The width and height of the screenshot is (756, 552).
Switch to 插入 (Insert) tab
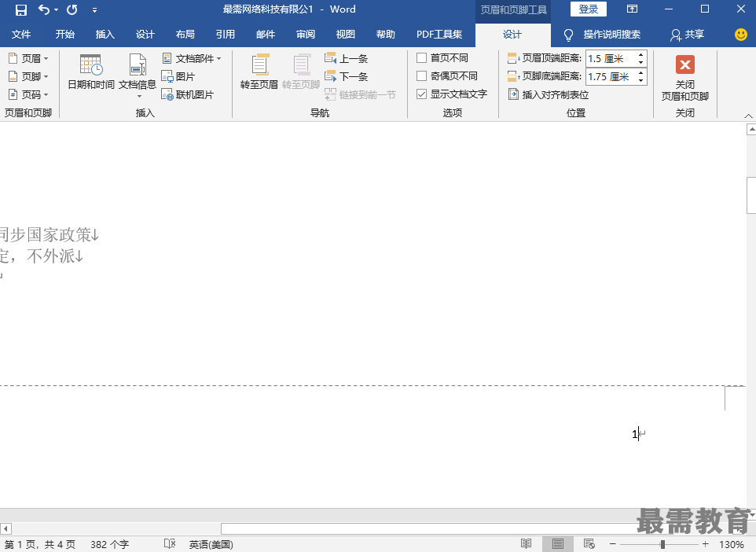[105, 35]
